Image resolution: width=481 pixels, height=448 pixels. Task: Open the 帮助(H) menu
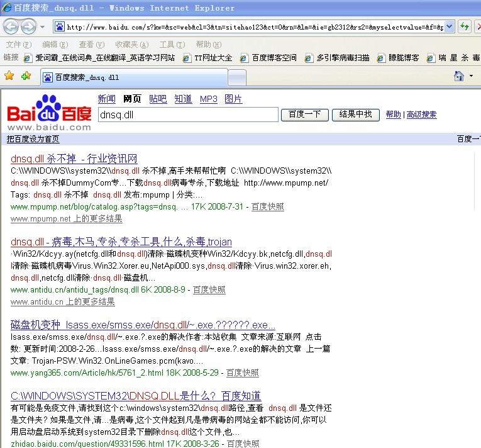(209, 45)
